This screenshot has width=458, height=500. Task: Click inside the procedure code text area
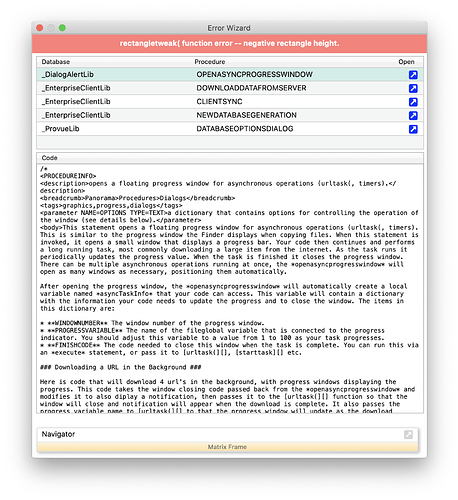click(x=230, y=288)
